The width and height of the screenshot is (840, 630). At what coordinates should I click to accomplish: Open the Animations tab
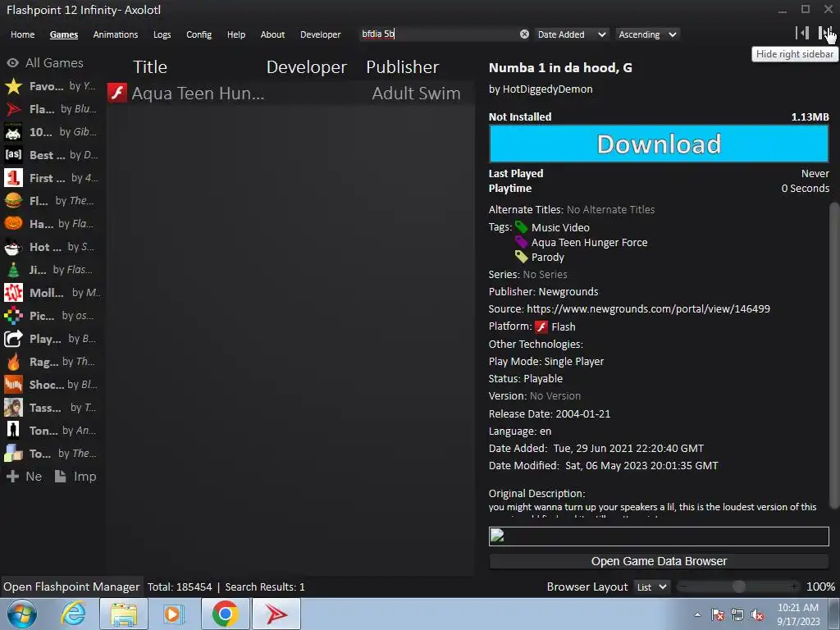tap(116, 34)
